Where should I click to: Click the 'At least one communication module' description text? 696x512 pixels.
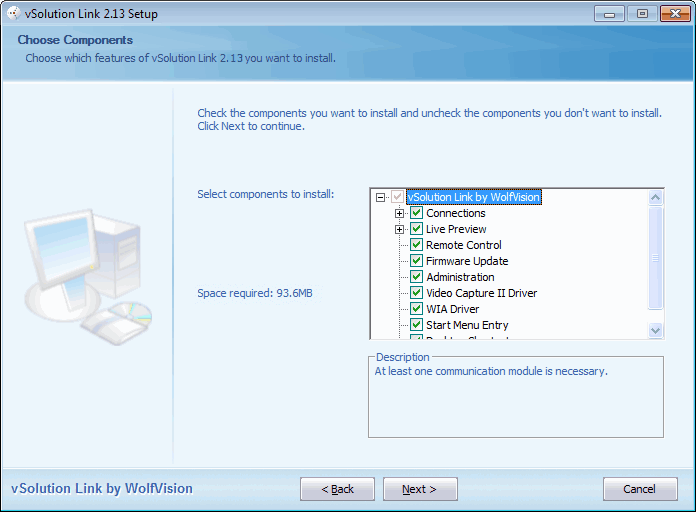(x=491, y=371)
